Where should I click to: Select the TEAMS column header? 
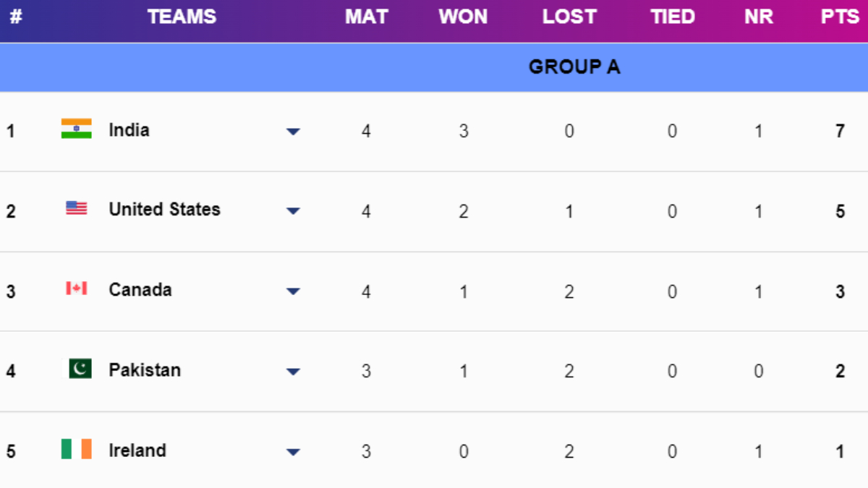coord(182,17)
